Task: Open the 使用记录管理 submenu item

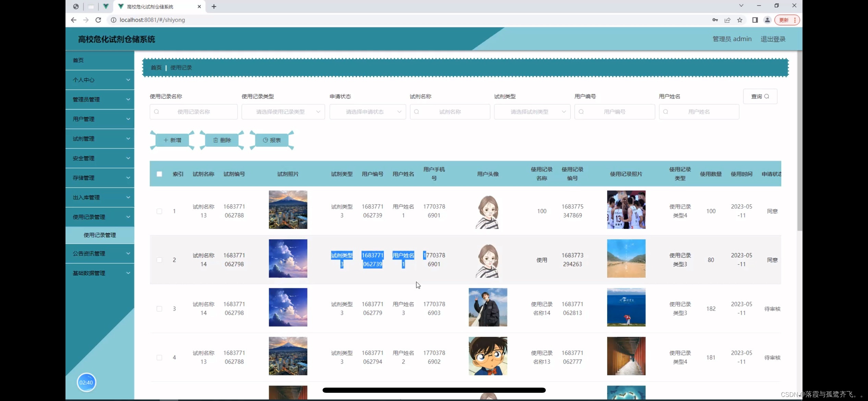Action: (100, 235)
